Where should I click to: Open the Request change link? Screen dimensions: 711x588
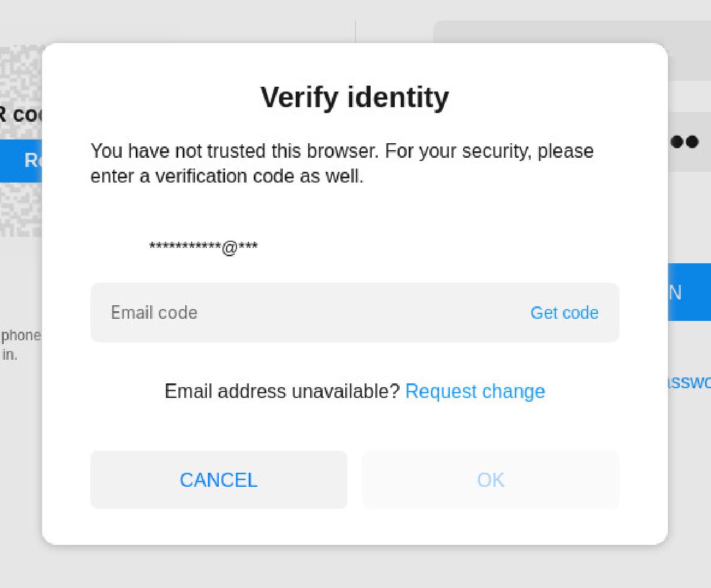point(475,391)
